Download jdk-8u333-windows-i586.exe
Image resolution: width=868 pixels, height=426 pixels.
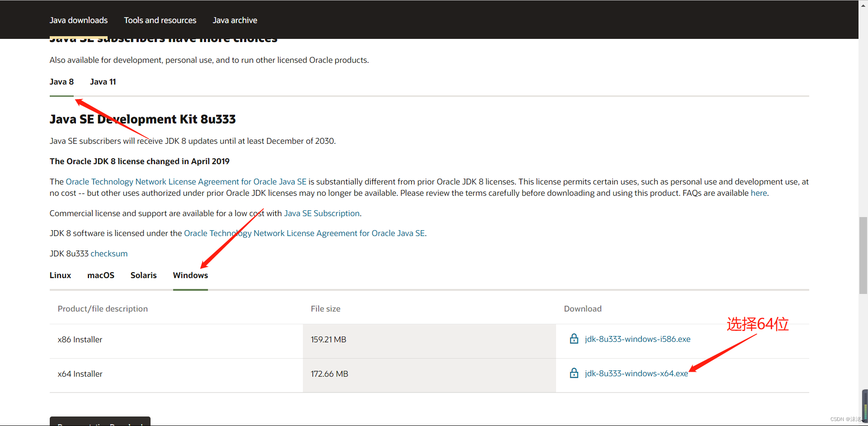(x=637, y=339)
